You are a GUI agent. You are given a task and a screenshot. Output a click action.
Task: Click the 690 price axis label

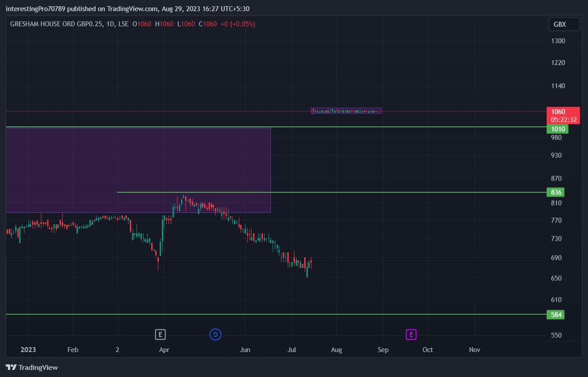[556, 258]
